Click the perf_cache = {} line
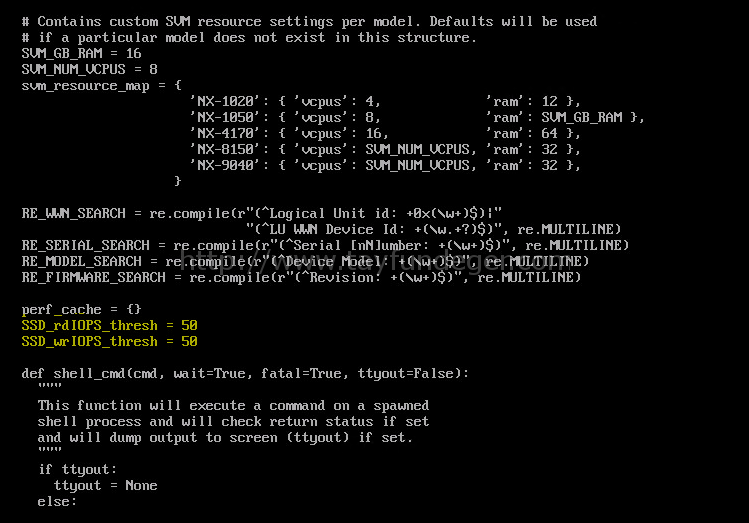 click(x=81, y=310)
